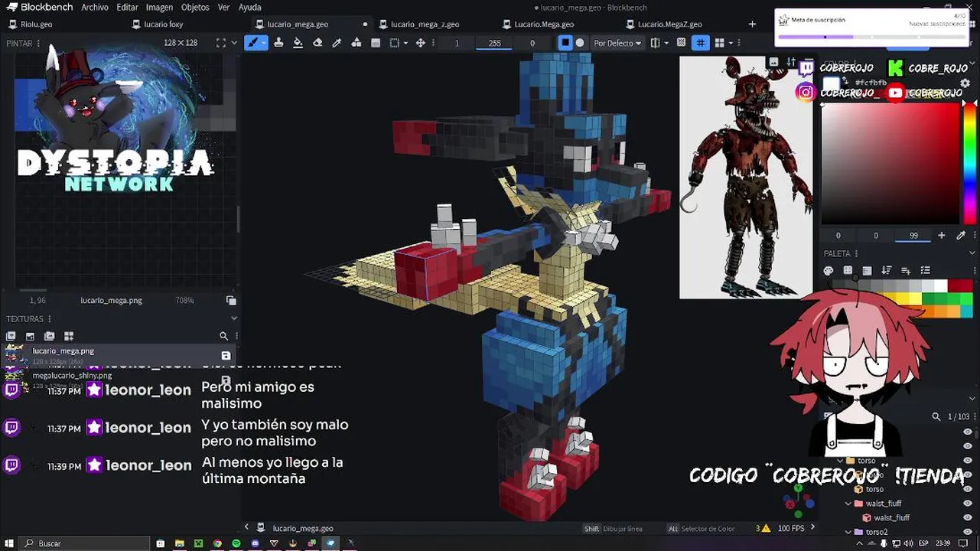Screen dimensions: 980x551
Task: Collapse the TEXTURAS panel
Action: point(234,318)
